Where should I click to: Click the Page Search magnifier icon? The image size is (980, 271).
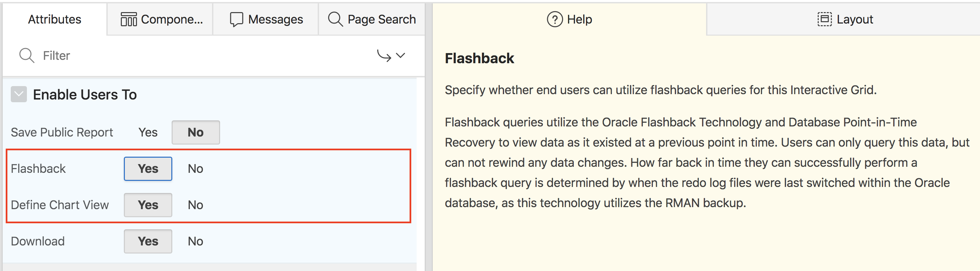[x=335, y=20]
